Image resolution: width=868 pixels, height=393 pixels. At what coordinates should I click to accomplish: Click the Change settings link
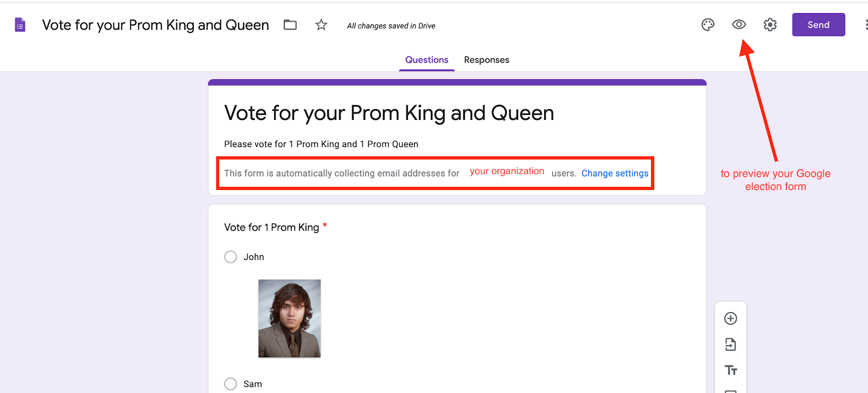(x=615, y=173)
